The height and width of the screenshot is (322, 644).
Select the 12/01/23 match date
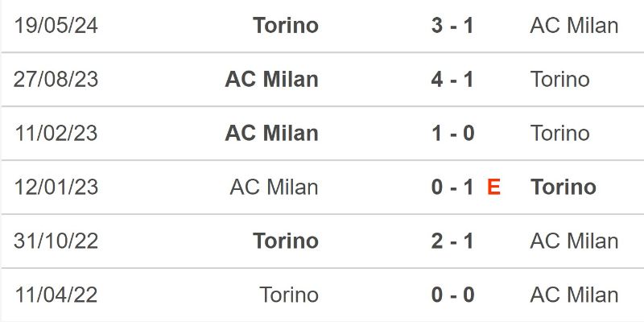[56, 188]
